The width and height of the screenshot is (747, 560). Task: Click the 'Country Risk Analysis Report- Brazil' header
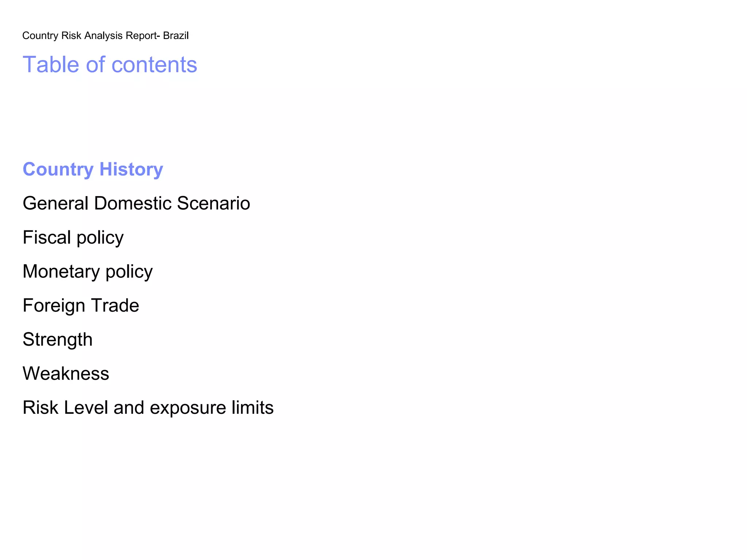pos(105,36)
